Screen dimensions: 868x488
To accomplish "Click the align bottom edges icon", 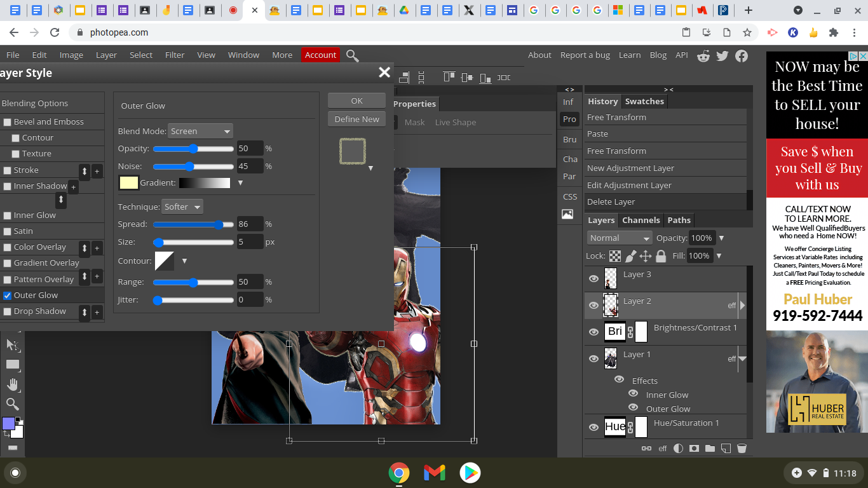I will point(485,78).
